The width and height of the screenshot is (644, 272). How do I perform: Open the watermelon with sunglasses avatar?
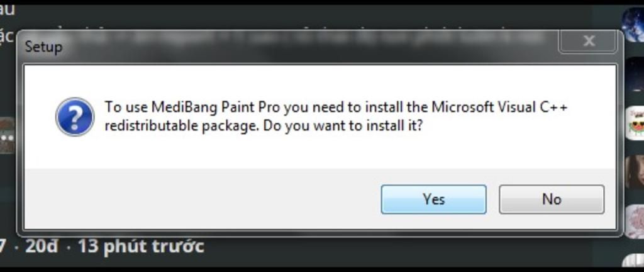[x=635, y=123]
